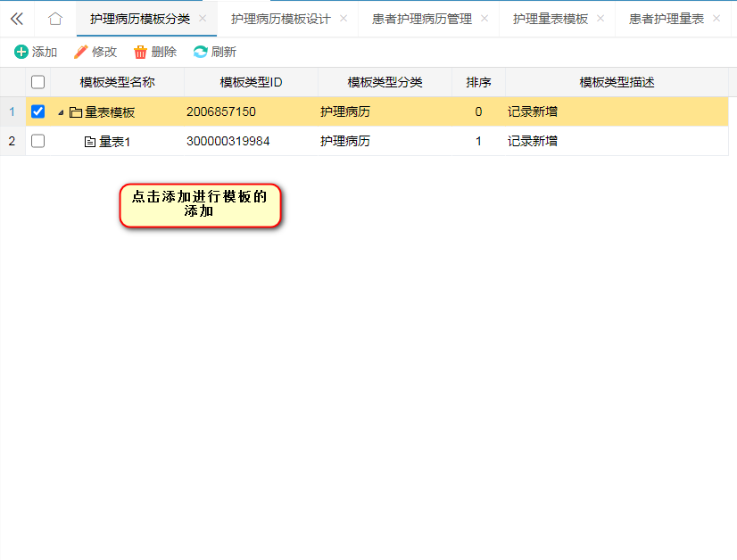Click the 模板类型描述 column header
The width and height of the screenshot is (737, 560).
pyautogui.click(x=617, y=82)
